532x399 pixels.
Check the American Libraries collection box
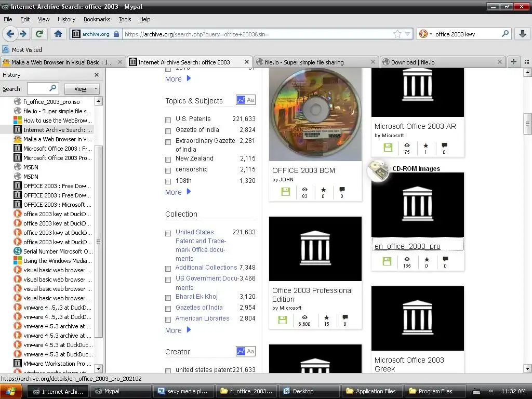[x=168, y=320]
